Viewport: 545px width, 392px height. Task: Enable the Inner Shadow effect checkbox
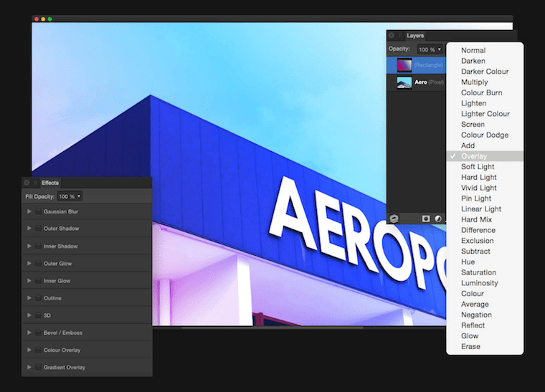[x=38, y=247]
